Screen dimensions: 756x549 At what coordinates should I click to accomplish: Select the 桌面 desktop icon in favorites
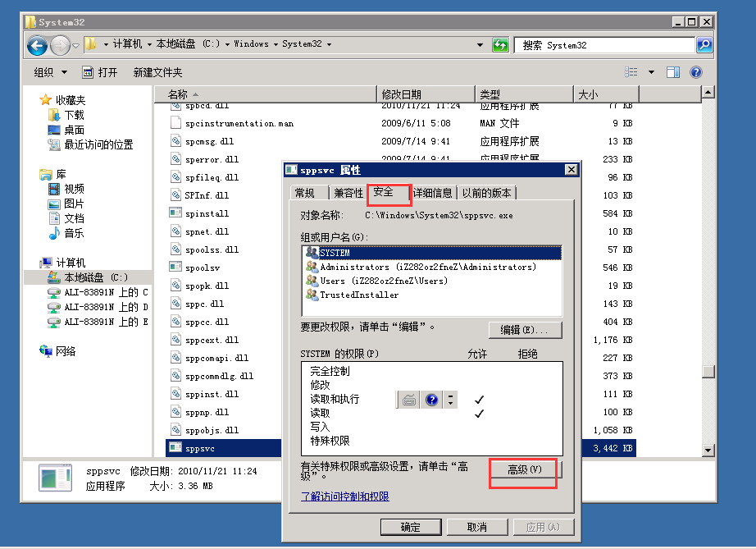point(74,130)
